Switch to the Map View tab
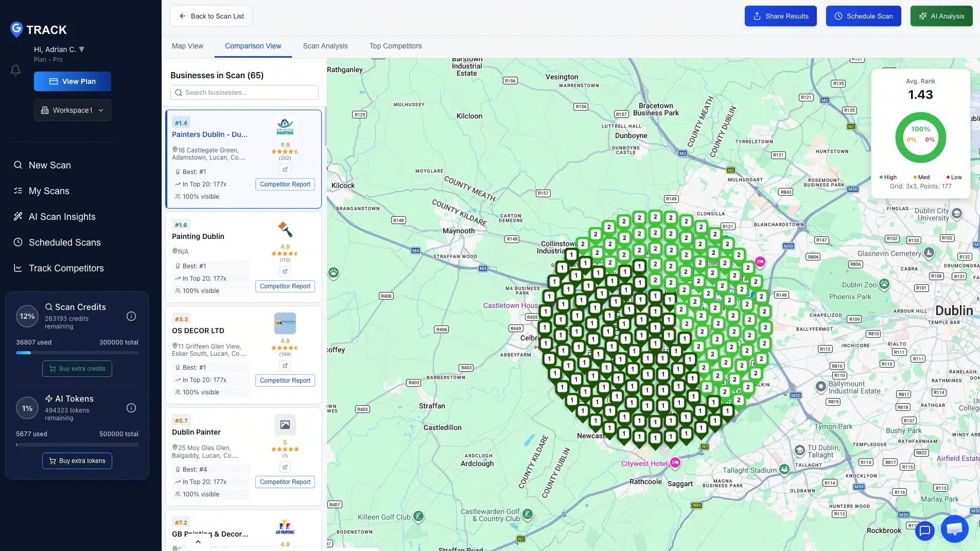The image size is (980, 551). (x=187, y=46)
